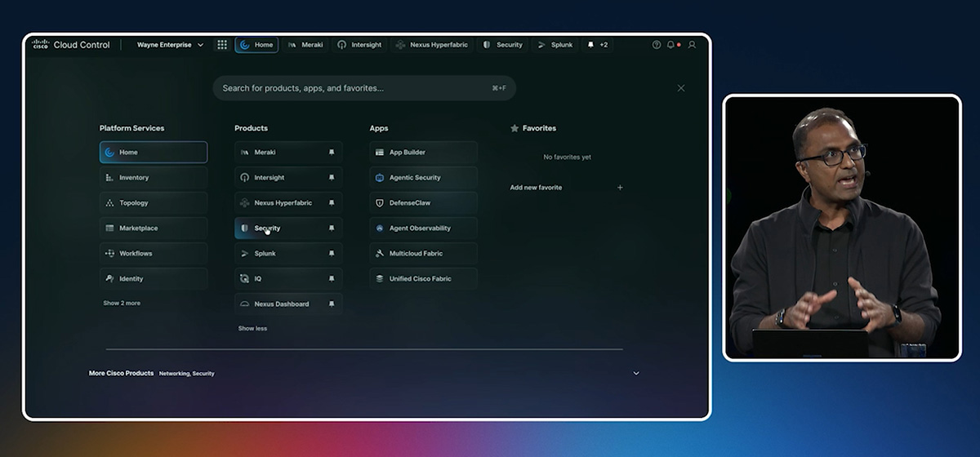The height and width of the screenshot is (457, 980).
Task: Toggle the pin for Nexus Dashboard product
Action: tap(331, 304)
